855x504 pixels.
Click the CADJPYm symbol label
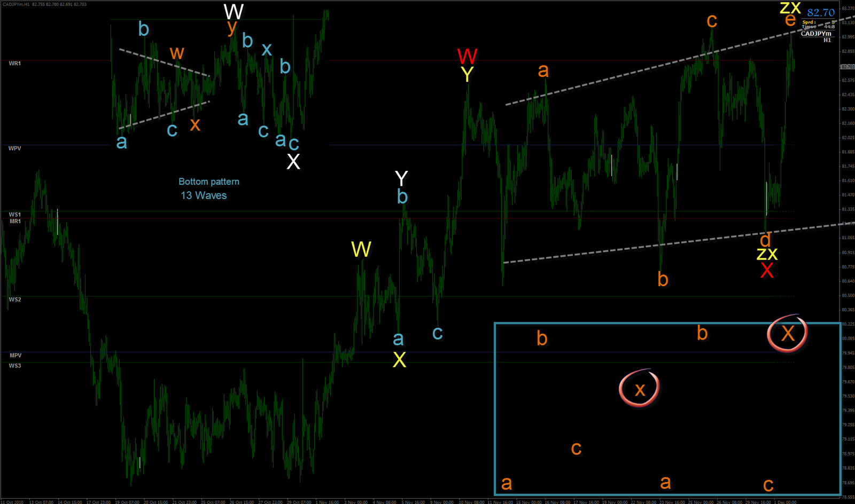point(816,34)
